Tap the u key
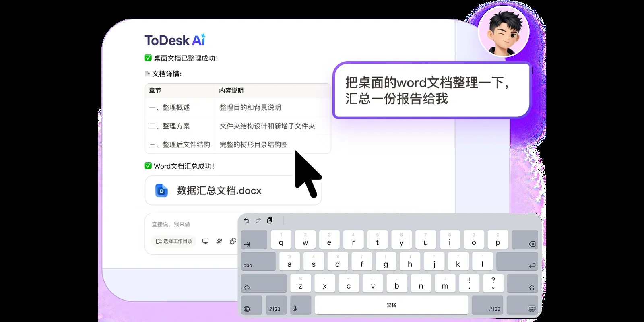The height and width of the screenshot is (322, 644). click(x=425, y=240)
